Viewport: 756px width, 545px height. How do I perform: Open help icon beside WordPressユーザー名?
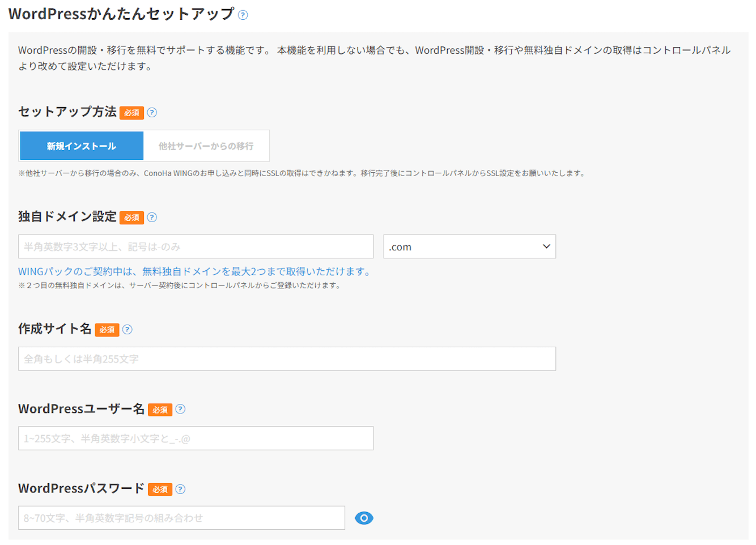180,410
